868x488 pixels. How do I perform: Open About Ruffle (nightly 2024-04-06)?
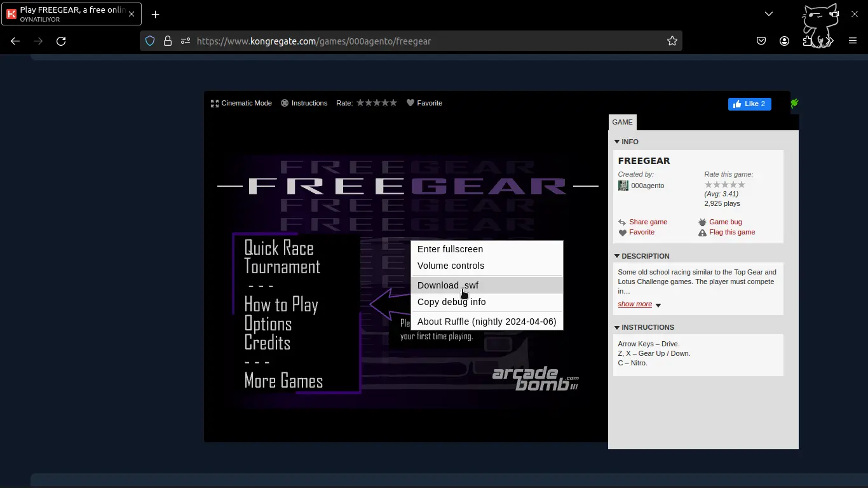coord(487,322)
